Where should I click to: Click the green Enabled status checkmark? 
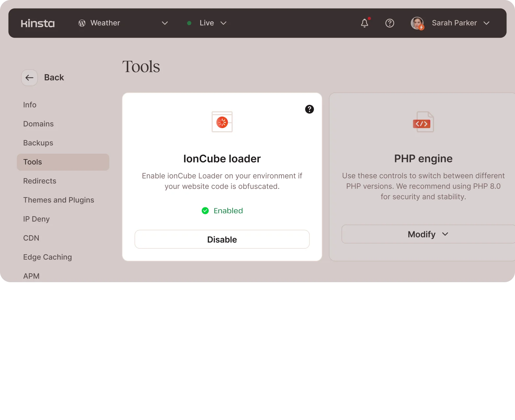click(x=205, y=211)
